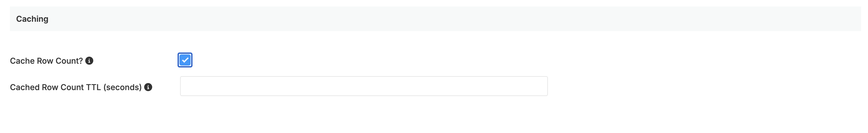Click the info icon beside Cached Row Count TTL
Viewport: 868px width, 133px height.
[x=148, y=87]
